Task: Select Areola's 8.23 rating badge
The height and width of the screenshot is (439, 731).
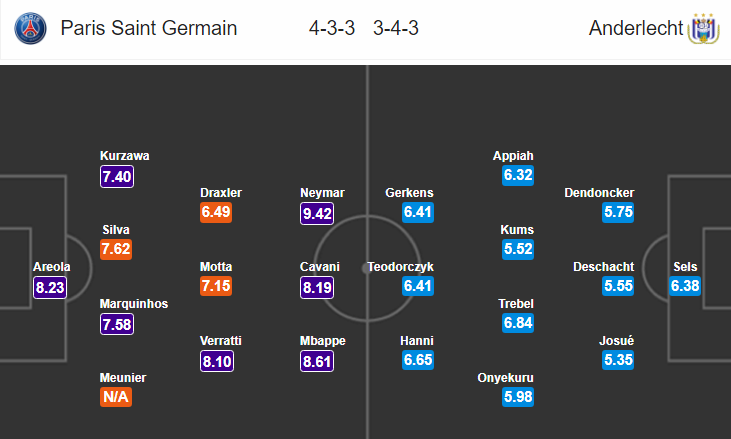Action: click(50, 287)
